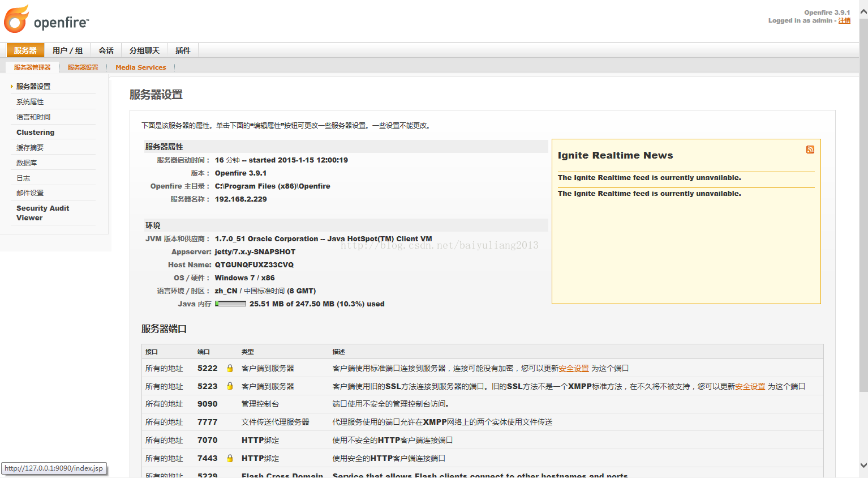Click Host Name value QTGUNQFUXZ33CVQ
The width and height of the screenshot is (868, 478).
[254, 264]
